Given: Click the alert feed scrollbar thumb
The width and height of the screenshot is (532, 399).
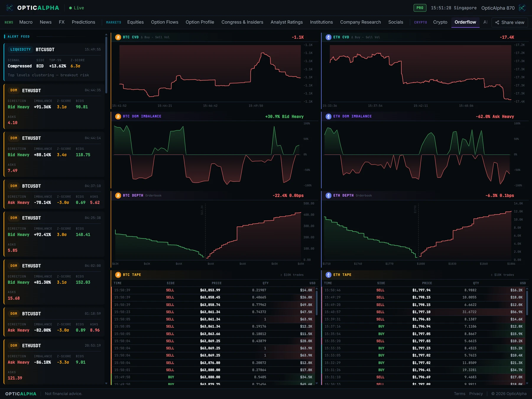Looking at the screenshot, I should (x=106, y=65).
